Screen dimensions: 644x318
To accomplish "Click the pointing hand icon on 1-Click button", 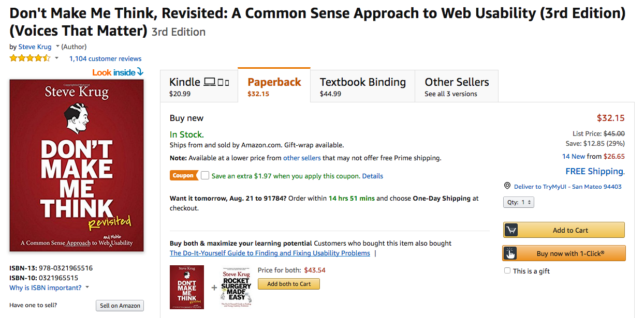I will [510, 253].
